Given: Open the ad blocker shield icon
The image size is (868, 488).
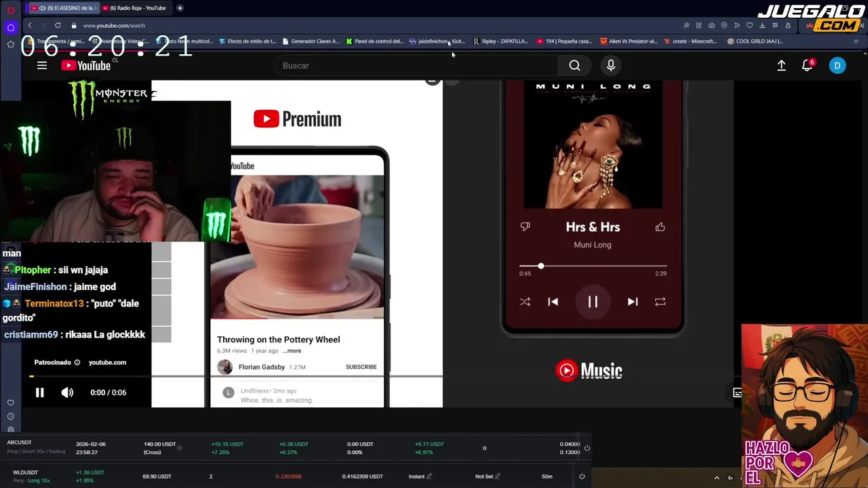Looking at the screenshot, I should point(724,25).
